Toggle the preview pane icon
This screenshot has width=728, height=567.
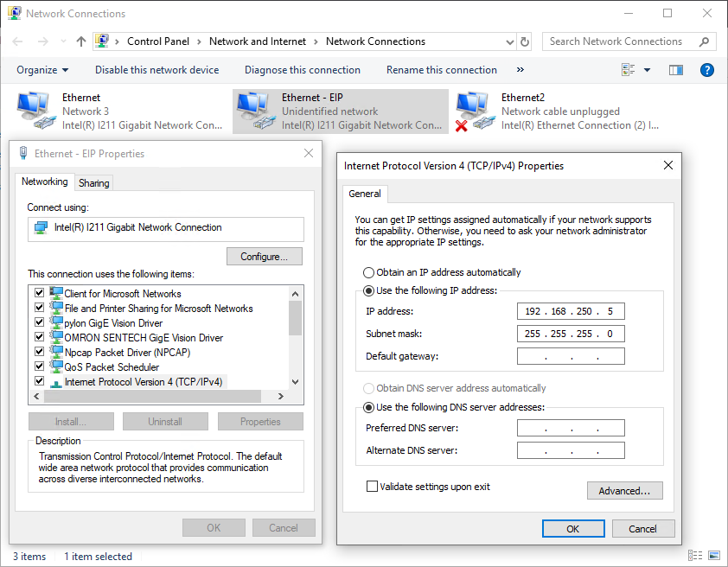[676, 70]
